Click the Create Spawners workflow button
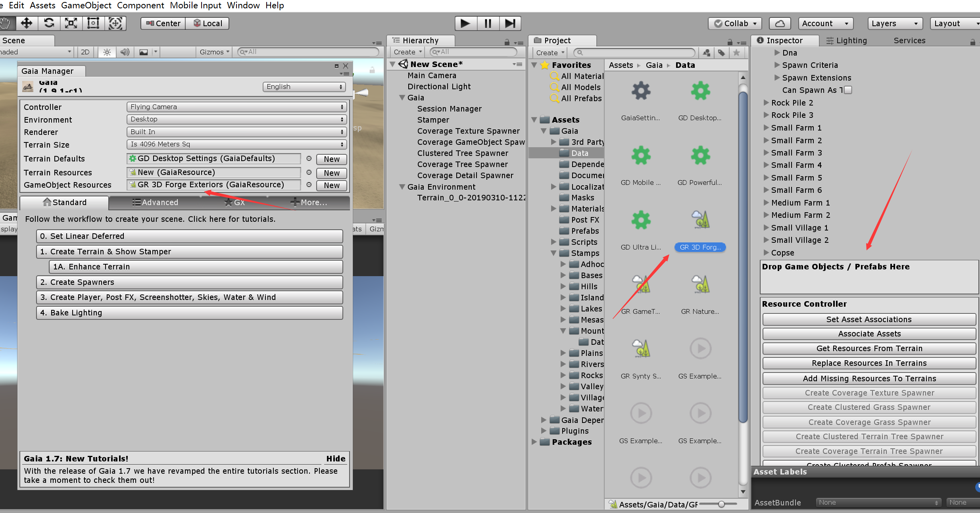Screen dimensions: 980x513 [189, 282]
